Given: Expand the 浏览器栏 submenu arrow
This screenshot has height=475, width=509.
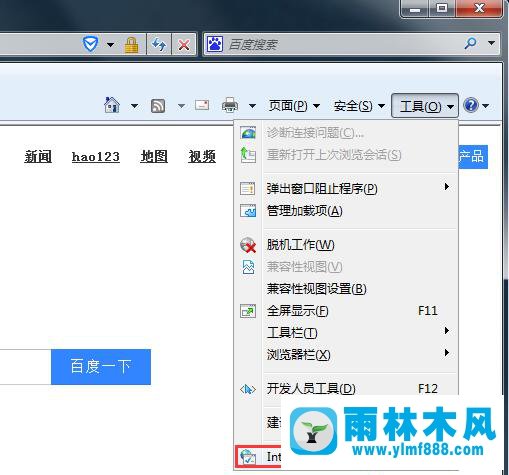Looking at the screenshot, I should click(447, 352).
